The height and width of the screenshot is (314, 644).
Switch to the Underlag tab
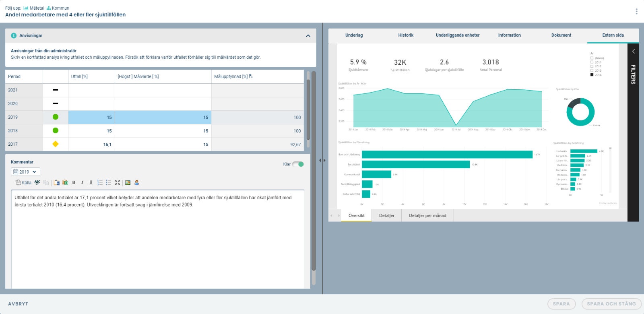354,35
